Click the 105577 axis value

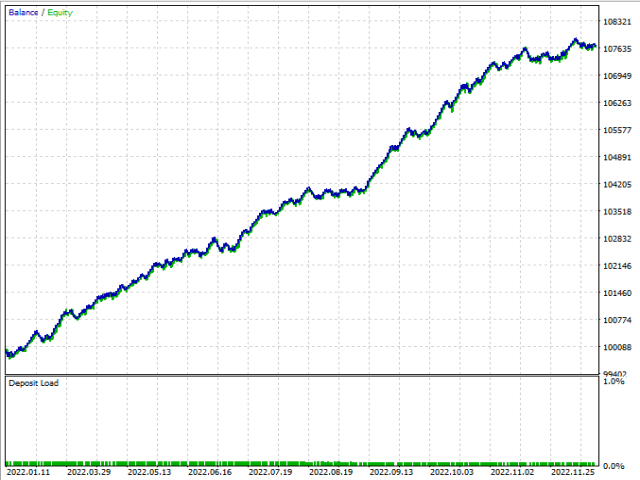617,130
